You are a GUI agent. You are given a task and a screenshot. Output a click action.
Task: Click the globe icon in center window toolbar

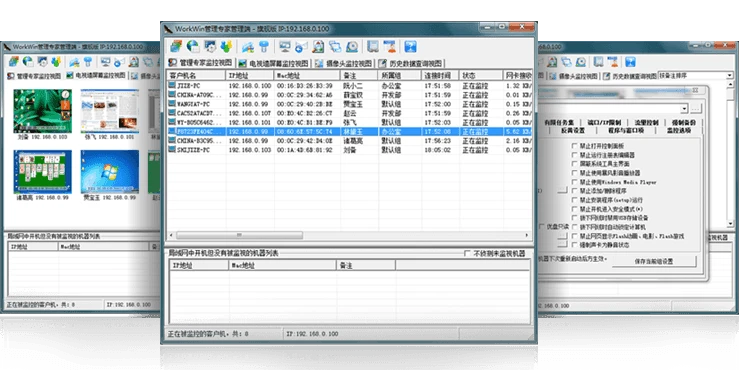click(x=193, y=46)
